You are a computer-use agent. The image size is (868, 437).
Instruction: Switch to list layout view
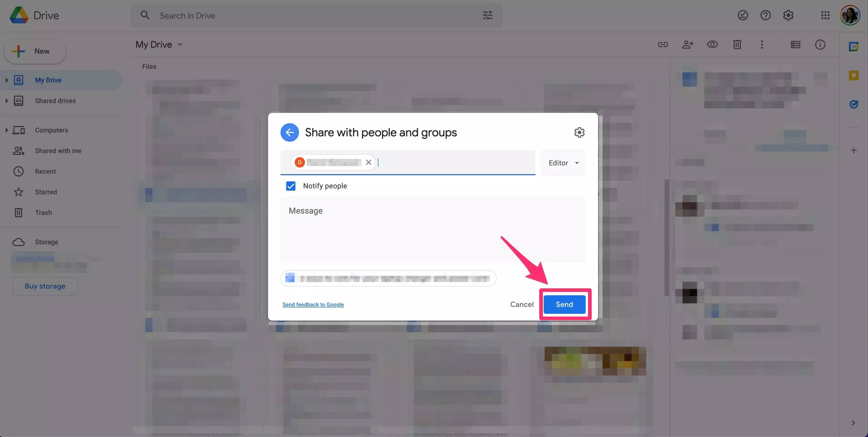coord(795,44)
